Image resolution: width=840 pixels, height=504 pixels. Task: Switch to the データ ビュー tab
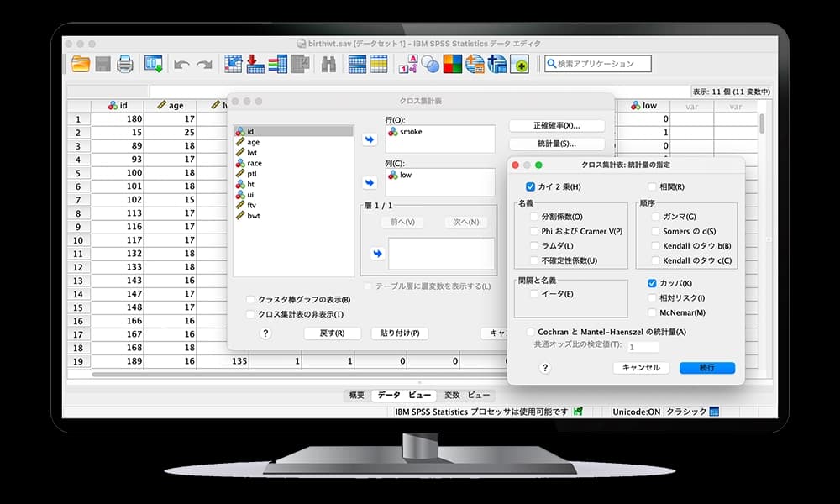[x=404, y=396]
